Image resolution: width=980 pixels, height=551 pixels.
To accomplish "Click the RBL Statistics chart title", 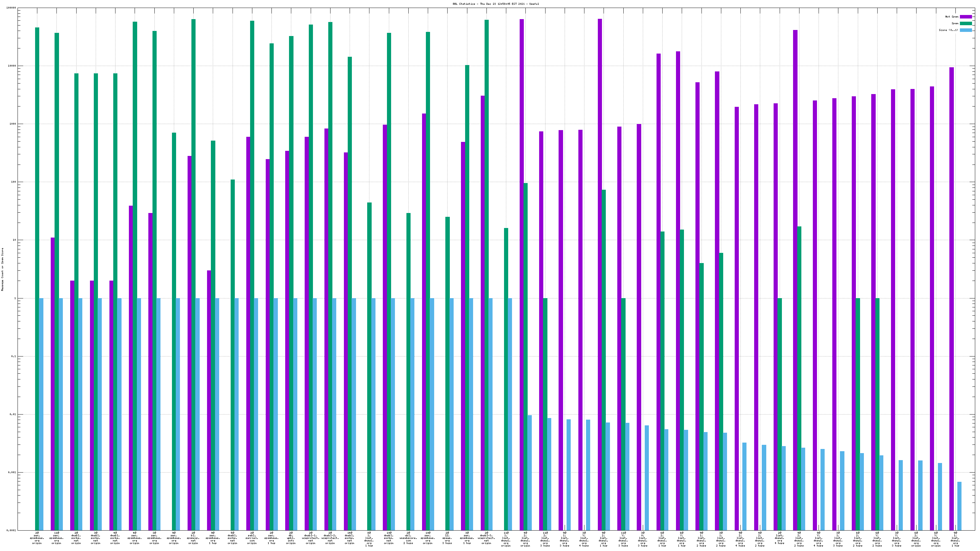I will (x=495, y=4).
